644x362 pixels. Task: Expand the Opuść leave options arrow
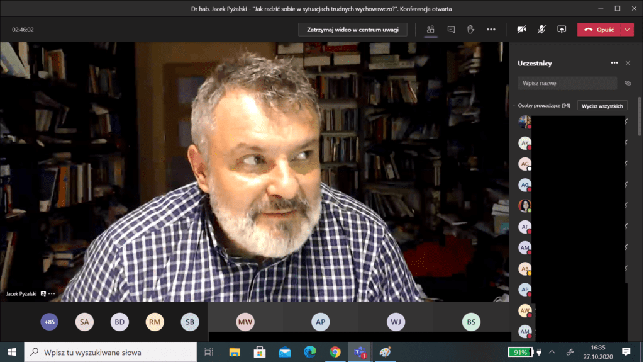coord(628,30)
